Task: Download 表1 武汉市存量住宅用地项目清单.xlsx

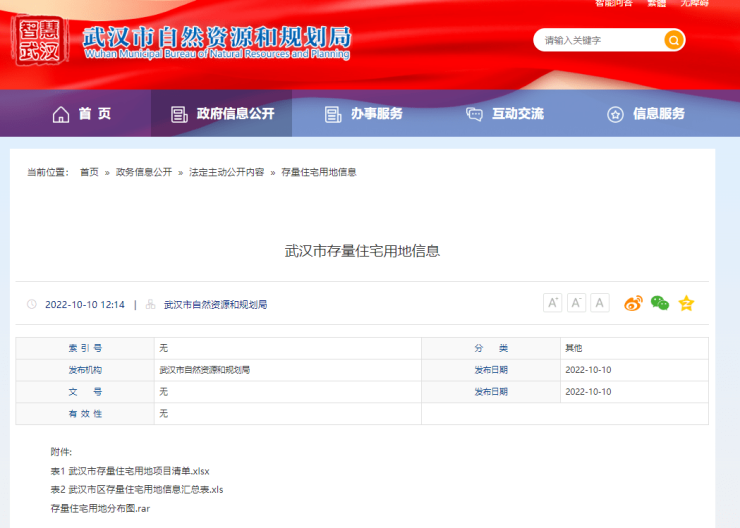Action: (130, 471)
